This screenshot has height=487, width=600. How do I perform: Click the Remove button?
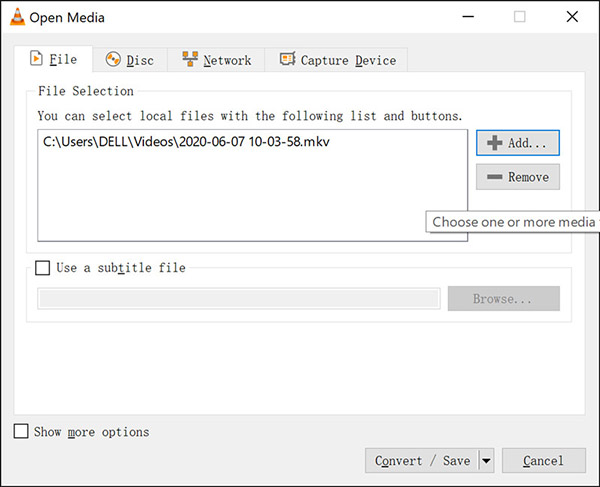coord(518,177)
